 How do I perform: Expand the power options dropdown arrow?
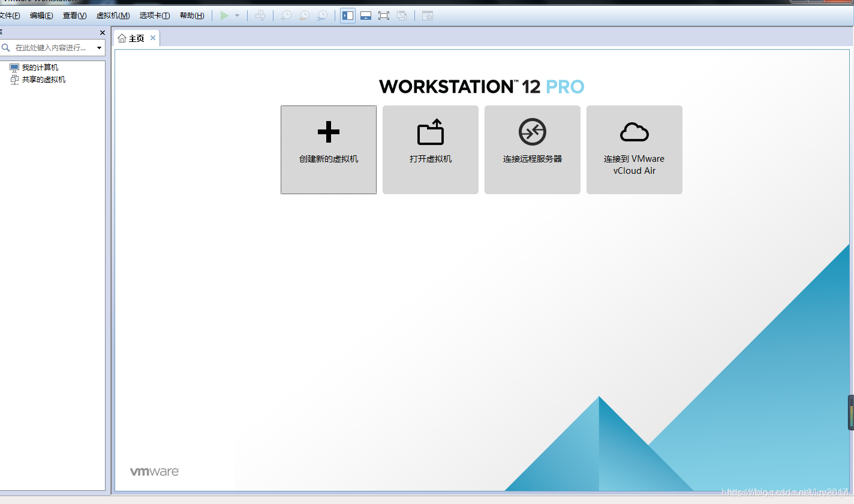tap(237, 16)
